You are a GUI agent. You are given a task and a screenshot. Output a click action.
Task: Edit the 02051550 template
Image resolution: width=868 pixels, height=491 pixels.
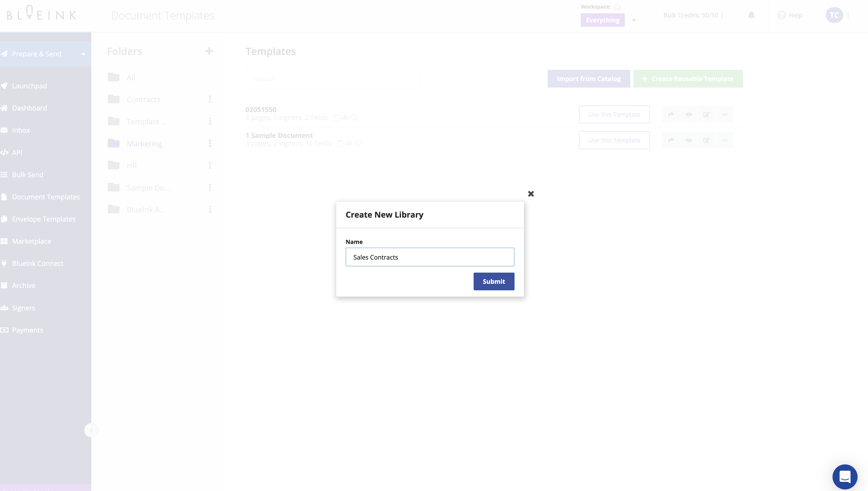tap(706, 114)
